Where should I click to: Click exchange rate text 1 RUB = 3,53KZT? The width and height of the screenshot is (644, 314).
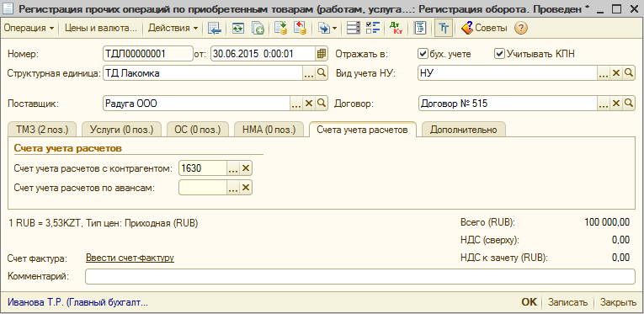[46, 223]
